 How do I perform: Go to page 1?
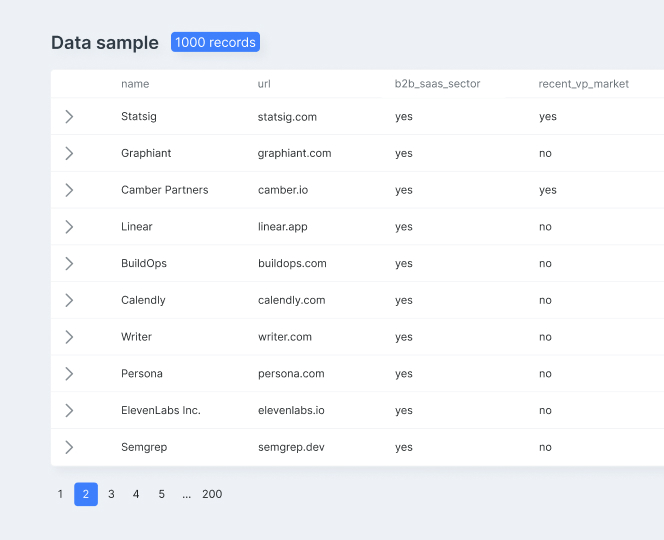(60, 494)
